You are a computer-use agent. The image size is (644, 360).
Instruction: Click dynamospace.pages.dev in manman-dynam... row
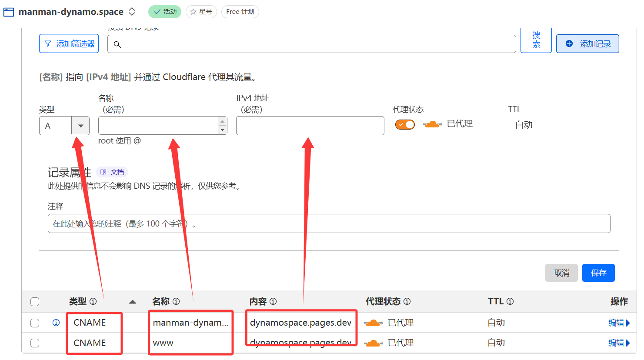point(300,323)
